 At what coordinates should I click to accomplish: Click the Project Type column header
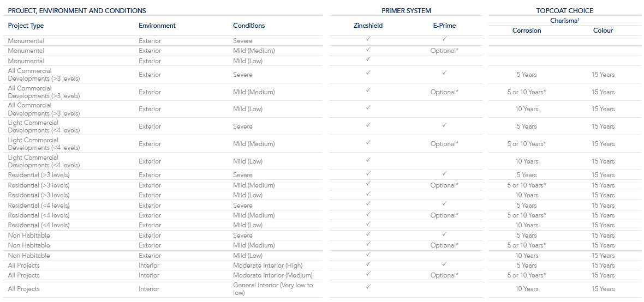click(x=26, y=26)
